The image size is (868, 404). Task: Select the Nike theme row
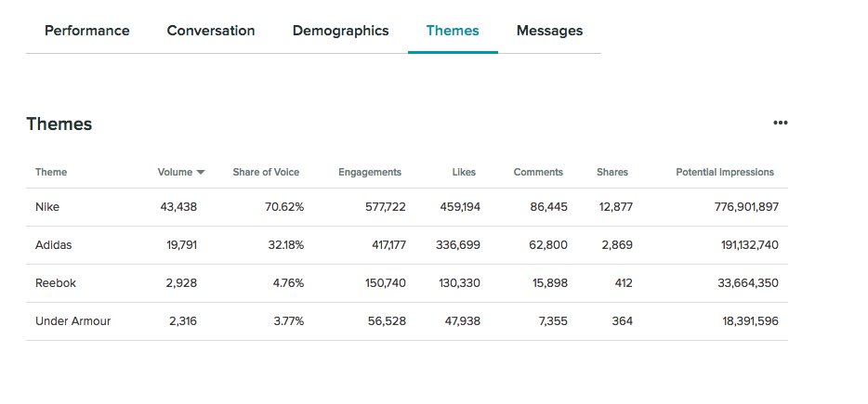coord(48,207)
